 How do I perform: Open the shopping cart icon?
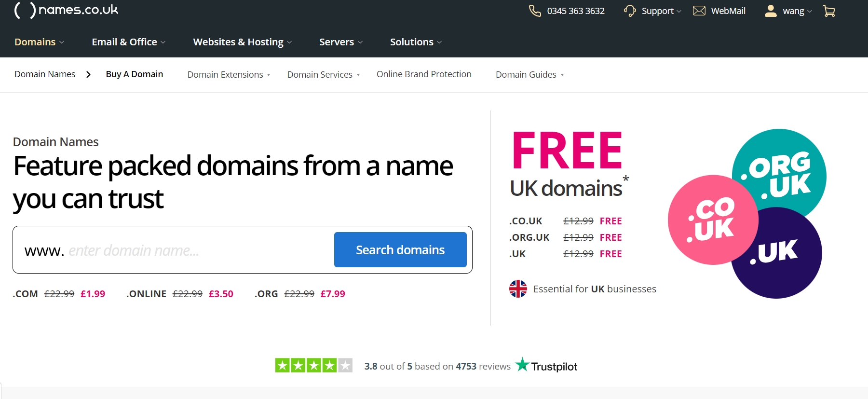point(829,11)
